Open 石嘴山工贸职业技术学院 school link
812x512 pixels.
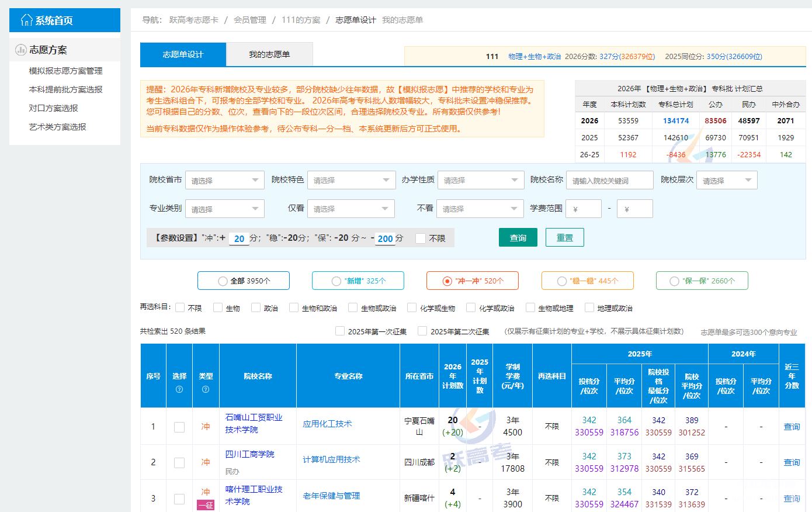pyautogui.click(x=254, y=423)
